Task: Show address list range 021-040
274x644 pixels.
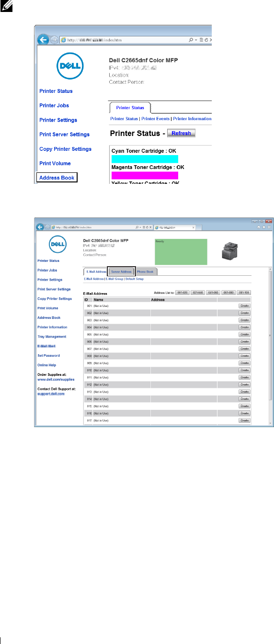Action: (x=197, y=292)
